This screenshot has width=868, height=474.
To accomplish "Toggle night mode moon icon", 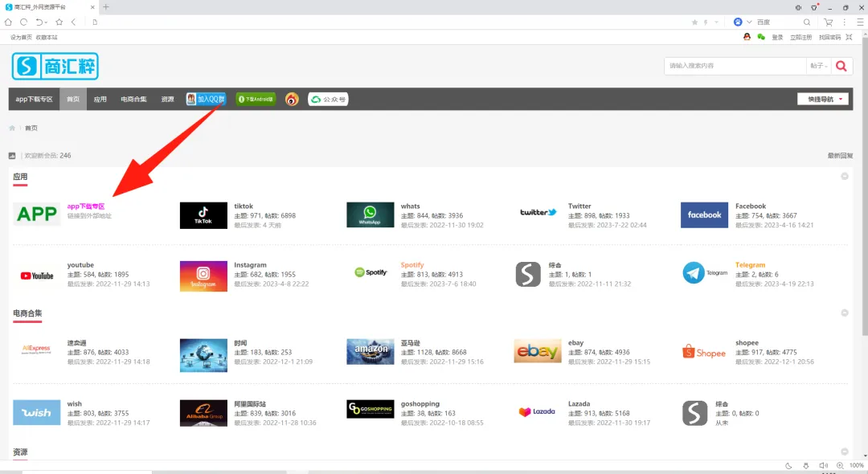I will pyautogui.click(x=788, y=466).
